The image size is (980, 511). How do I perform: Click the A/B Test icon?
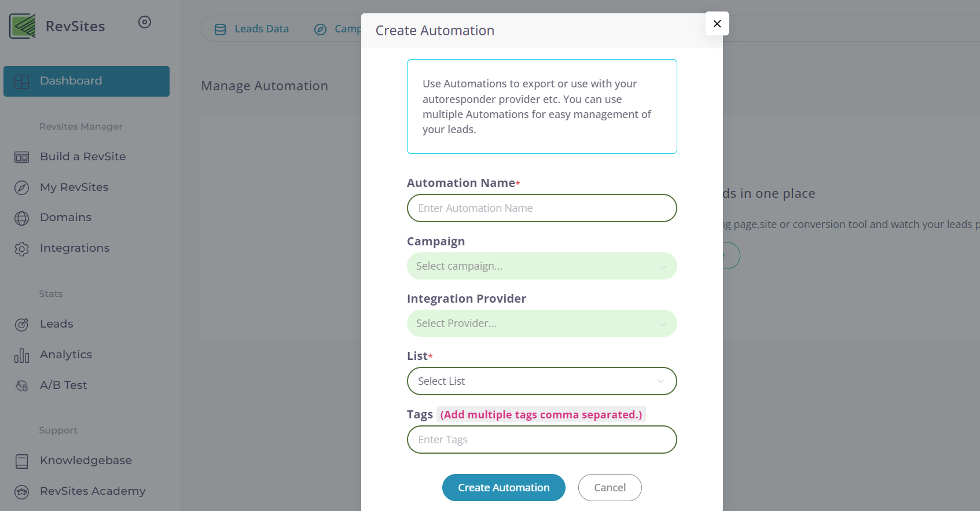click(x=22, y=385)
